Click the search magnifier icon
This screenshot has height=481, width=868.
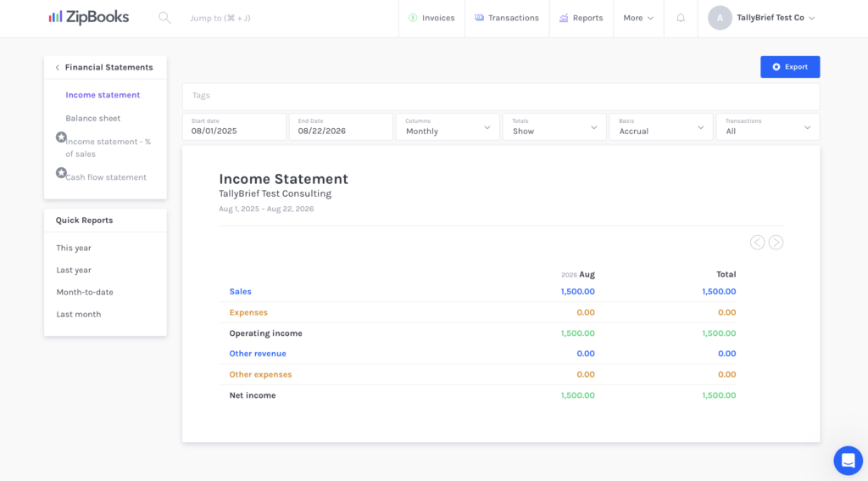[x=164, y=18]
